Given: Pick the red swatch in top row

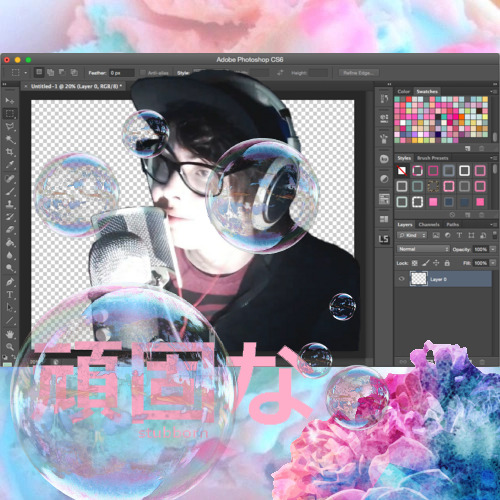Looking at the screenshot, I should pos(409,99).
